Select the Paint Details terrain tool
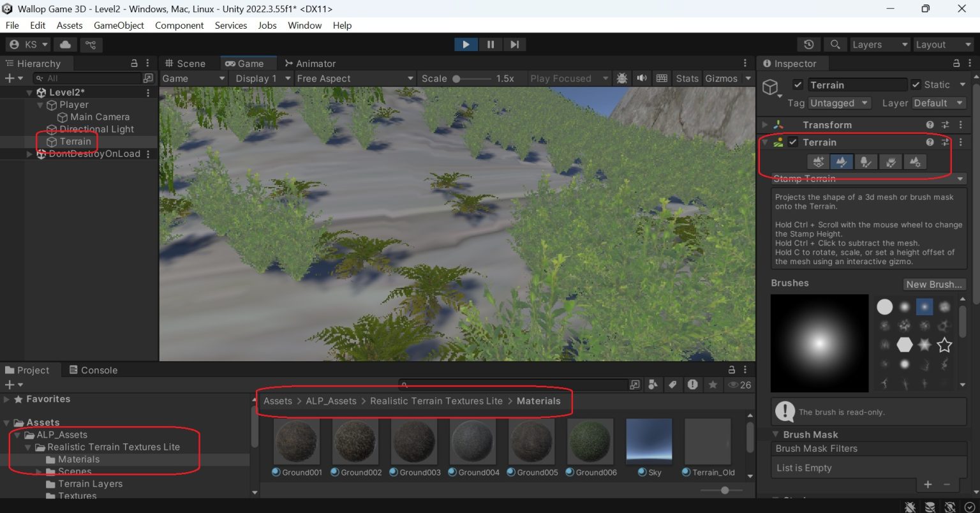The image size is (980, 513). point(891,161)
